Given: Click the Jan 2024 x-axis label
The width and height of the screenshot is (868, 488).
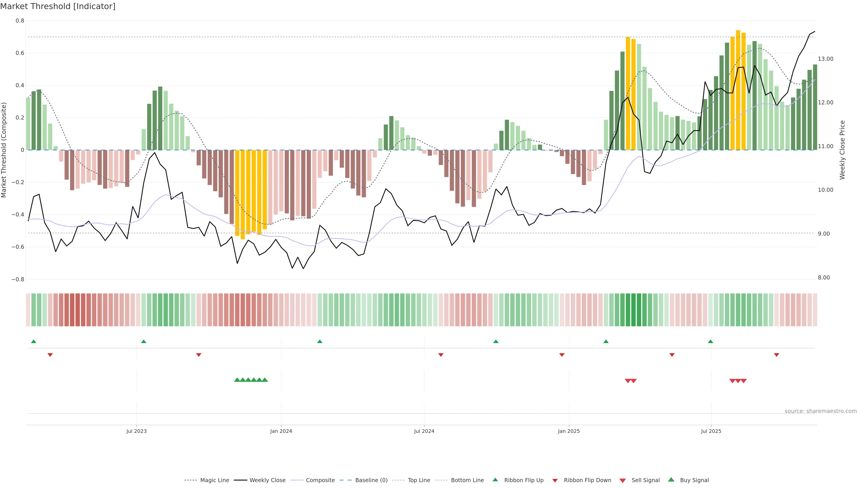Looking at the screenshot, I should pyautogui.click(x=281, y=431).
